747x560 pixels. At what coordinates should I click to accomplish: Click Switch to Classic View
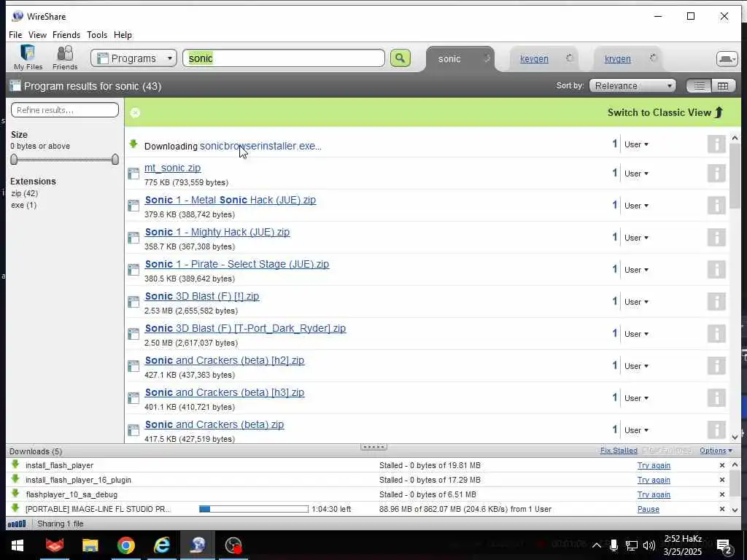coord(665,112)
